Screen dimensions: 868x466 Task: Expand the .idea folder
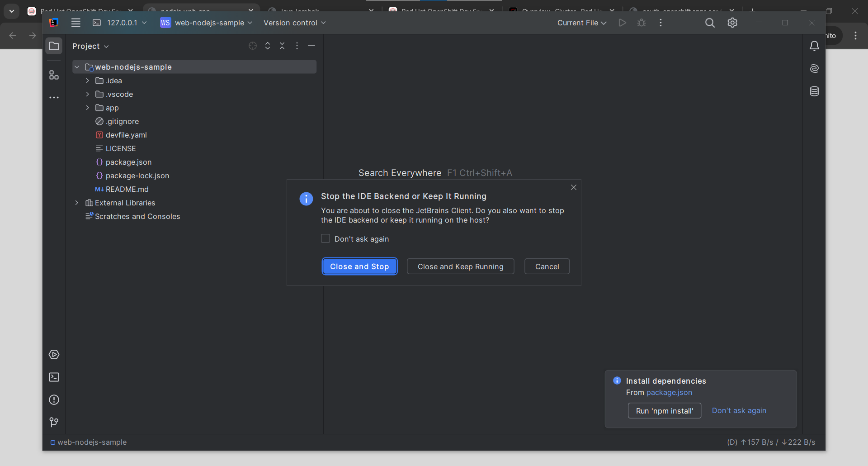pyautogui.click(x=88, y=81)
